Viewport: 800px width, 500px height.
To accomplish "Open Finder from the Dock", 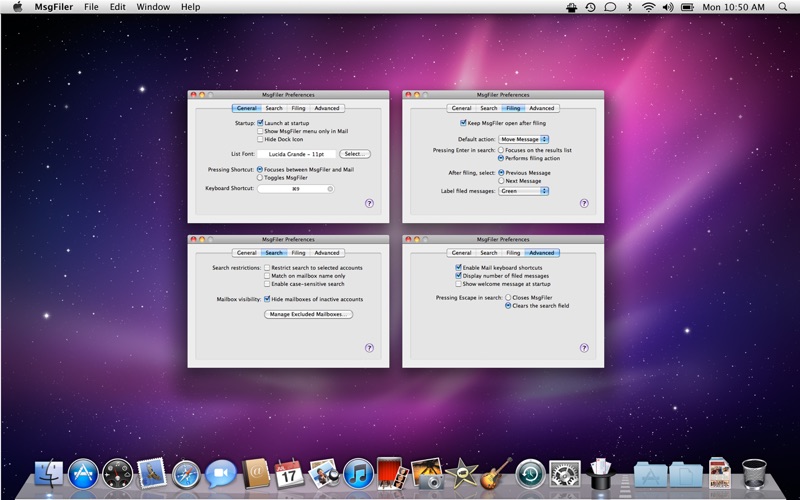I will tap(49, 473).
